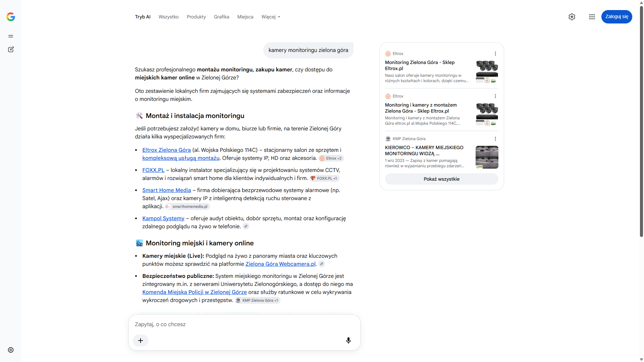Start voice input with microphone icon
Viewport: 644px width, 362px height.
[x=348, y=341]
